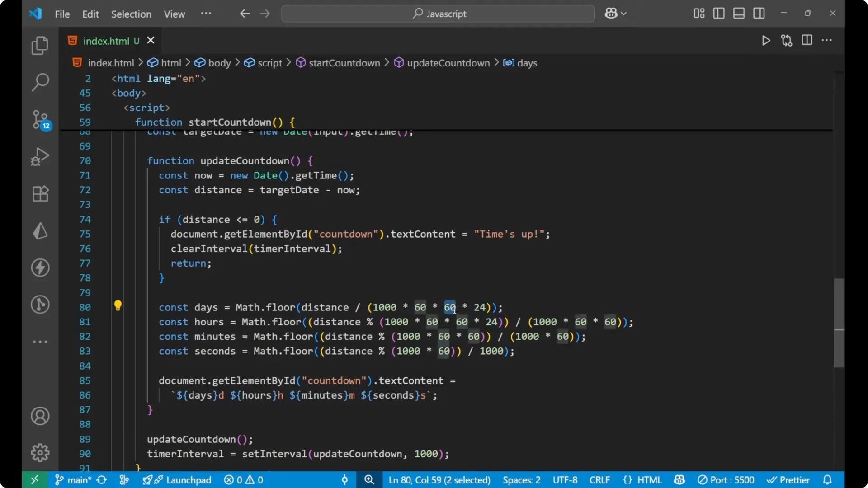
Task: Open the Extensions view
Action: tap(40, 193)
